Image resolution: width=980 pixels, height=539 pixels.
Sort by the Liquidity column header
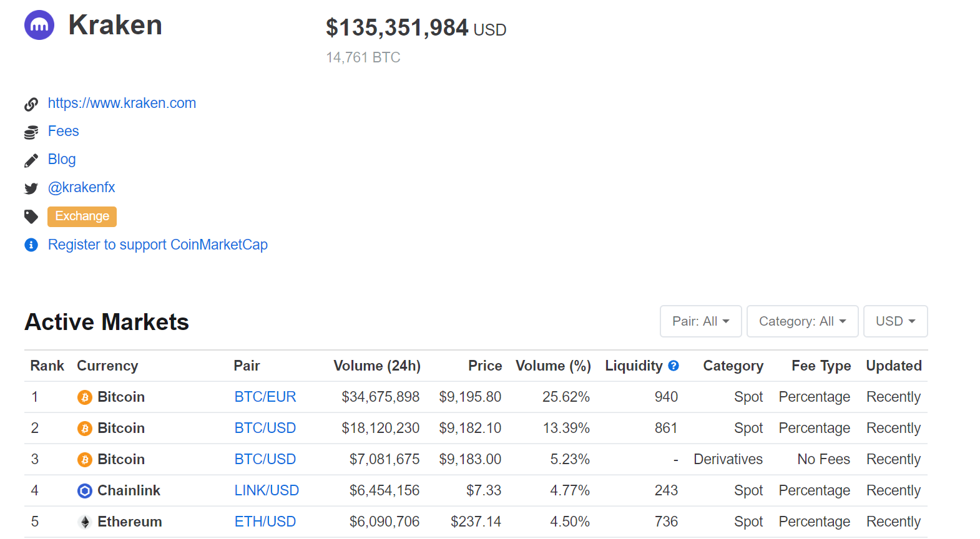click(634, 366)
